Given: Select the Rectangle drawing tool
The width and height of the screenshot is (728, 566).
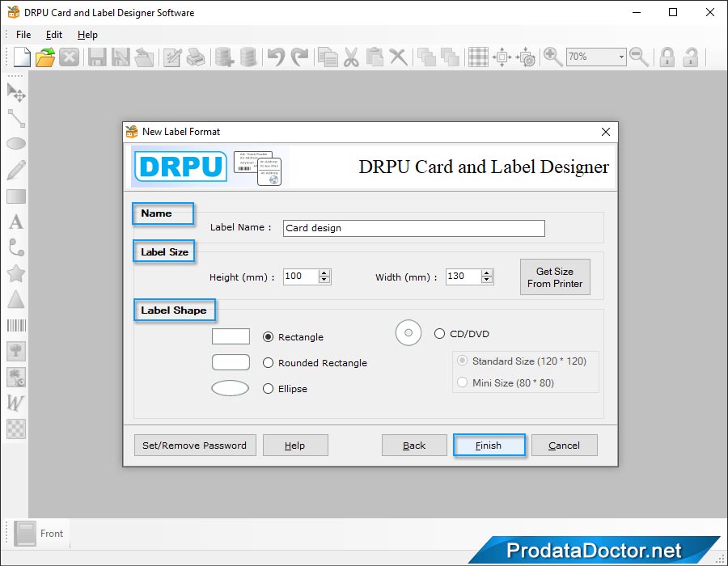Looking at the screenshot, I should tap(16, 196).
